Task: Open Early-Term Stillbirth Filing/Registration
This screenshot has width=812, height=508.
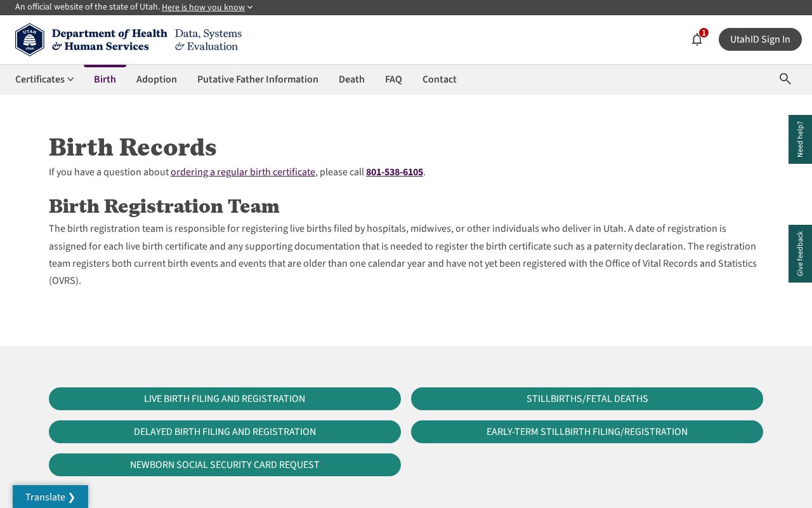Action: 587,432
